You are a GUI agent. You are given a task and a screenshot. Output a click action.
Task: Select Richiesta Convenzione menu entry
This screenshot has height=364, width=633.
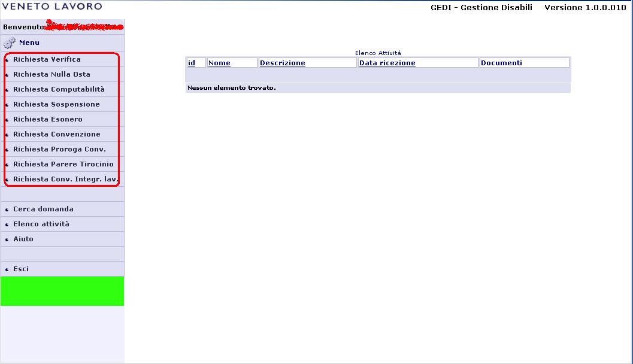(x=57, y=134)
